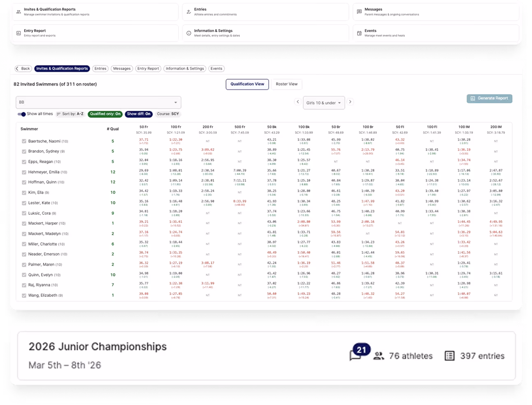Click swimmer name Palmer, Maren
The image size is (532, 405).
tap(45, 265)
